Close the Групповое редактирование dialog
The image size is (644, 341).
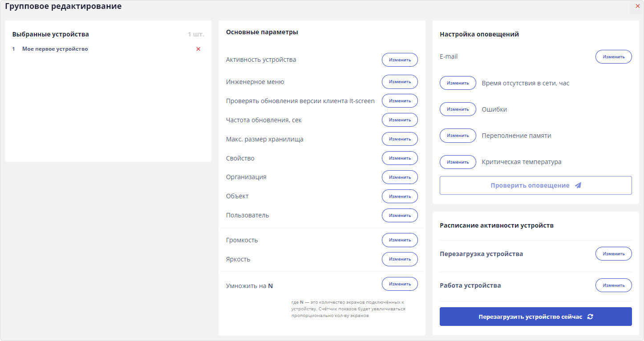tap(637, 6)
